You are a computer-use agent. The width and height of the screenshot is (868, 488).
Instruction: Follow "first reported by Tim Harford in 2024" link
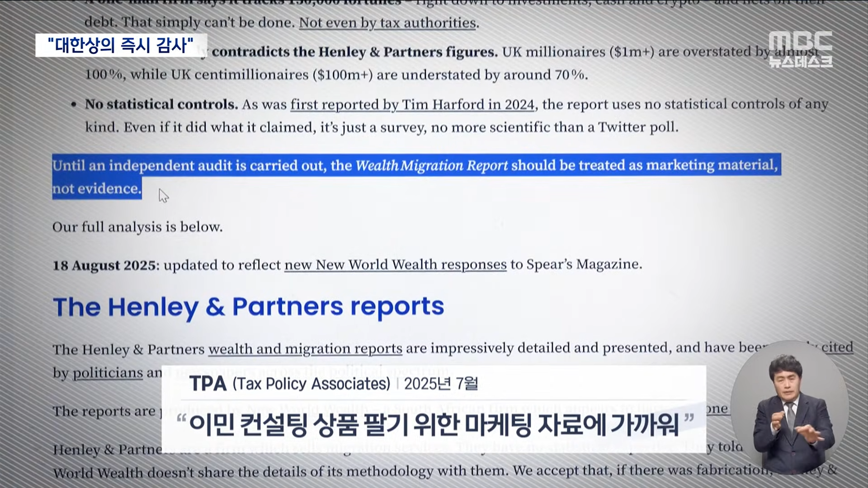click(x=412, y=104)
